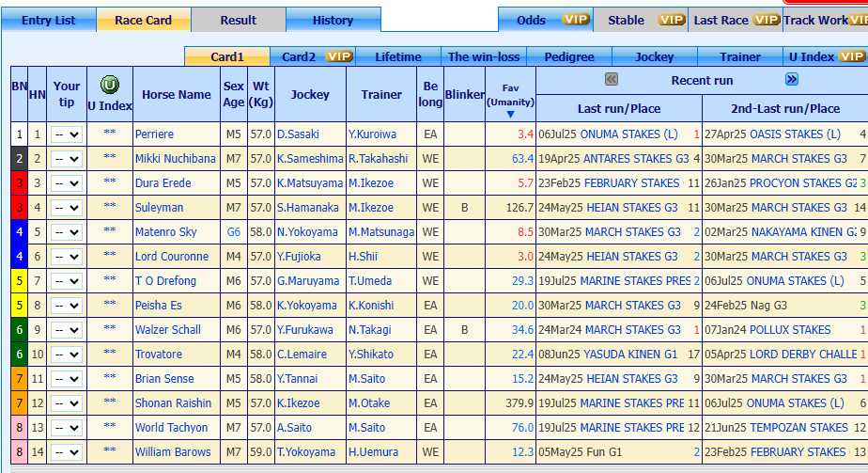Image resolution: width=868 pixels, height=473 pixels.
Task: Click VIP badge on Card2 tab
Action: click(339, 56)
